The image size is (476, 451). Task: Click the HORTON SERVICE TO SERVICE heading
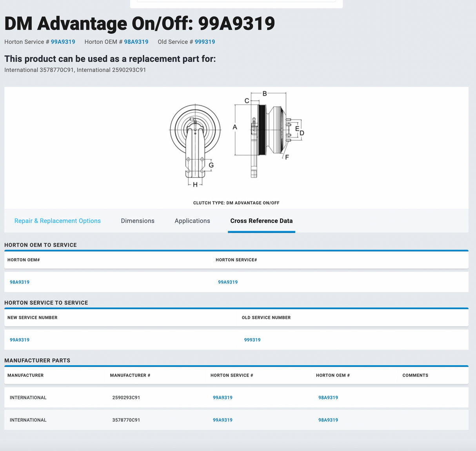(46, 302)
